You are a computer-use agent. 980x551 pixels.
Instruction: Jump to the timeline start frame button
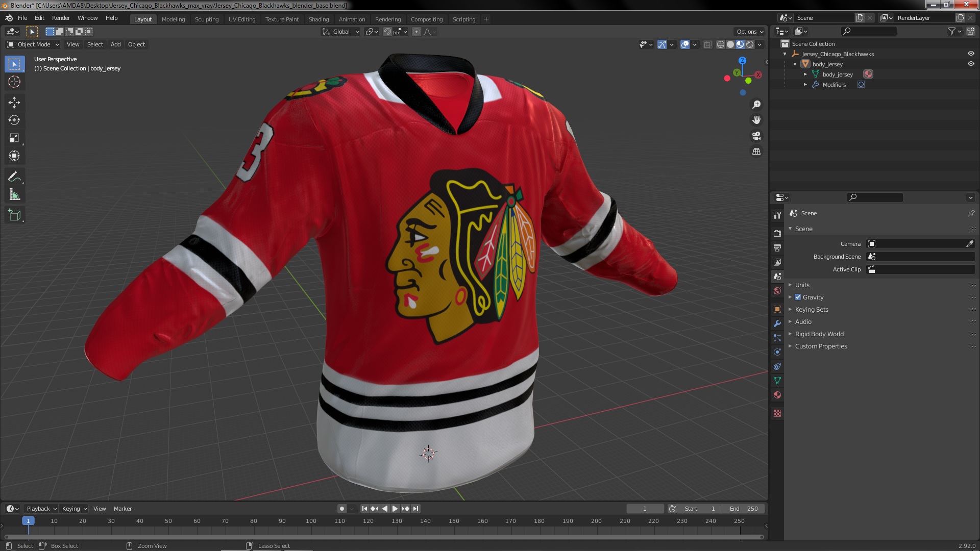(364, 509)
